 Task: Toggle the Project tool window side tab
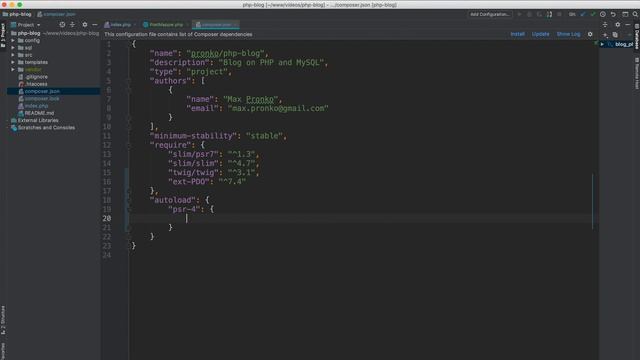click(x=3, y=36)
